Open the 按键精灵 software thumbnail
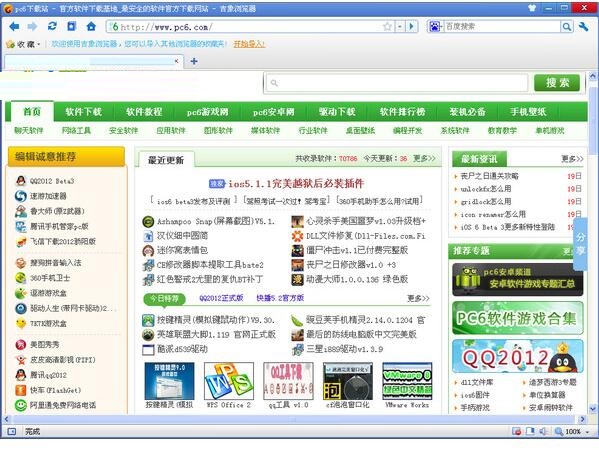599x450 pixels. 169,381
